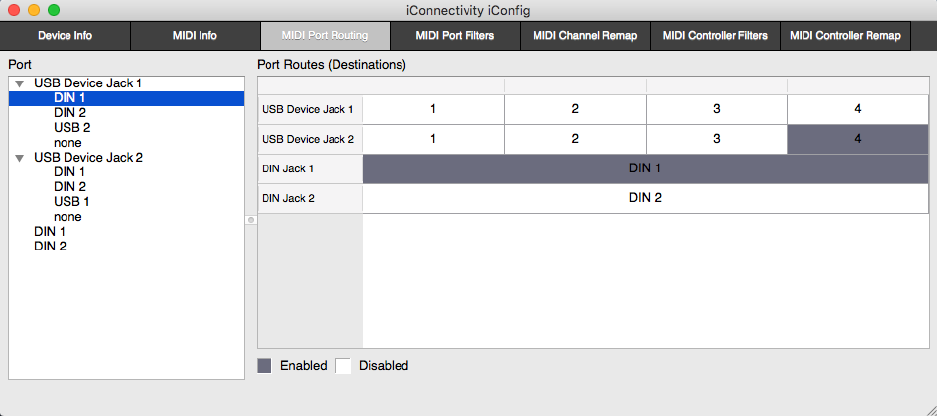Collapse the USB Device Jack 2 tree
The image size is (937, 416).
tap(20, 158)
